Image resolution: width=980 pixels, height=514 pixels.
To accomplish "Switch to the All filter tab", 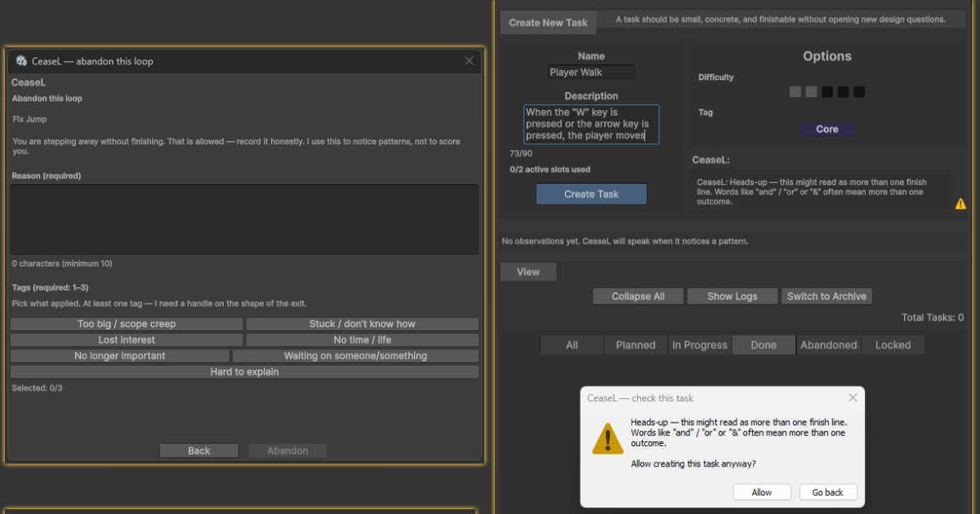I will 572,345.
